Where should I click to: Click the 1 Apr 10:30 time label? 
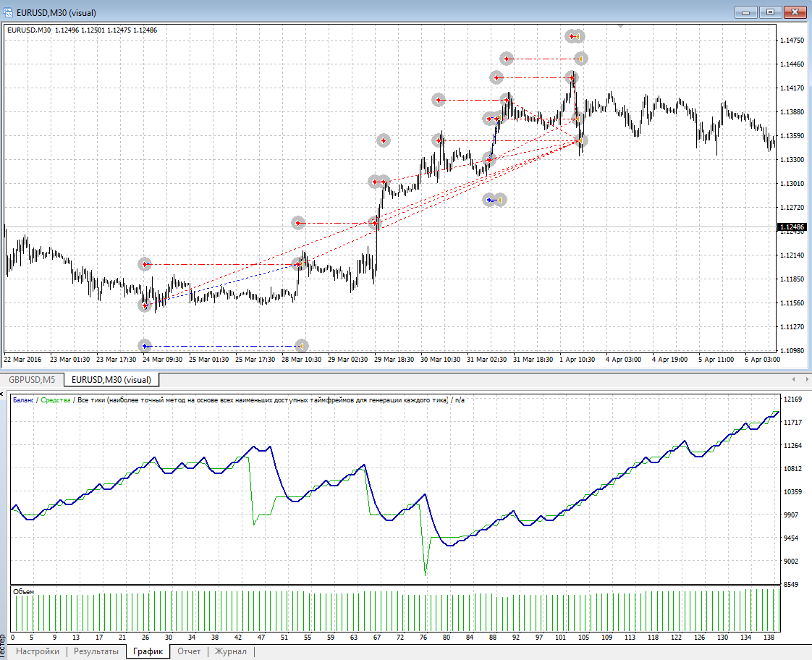(577, 359)
